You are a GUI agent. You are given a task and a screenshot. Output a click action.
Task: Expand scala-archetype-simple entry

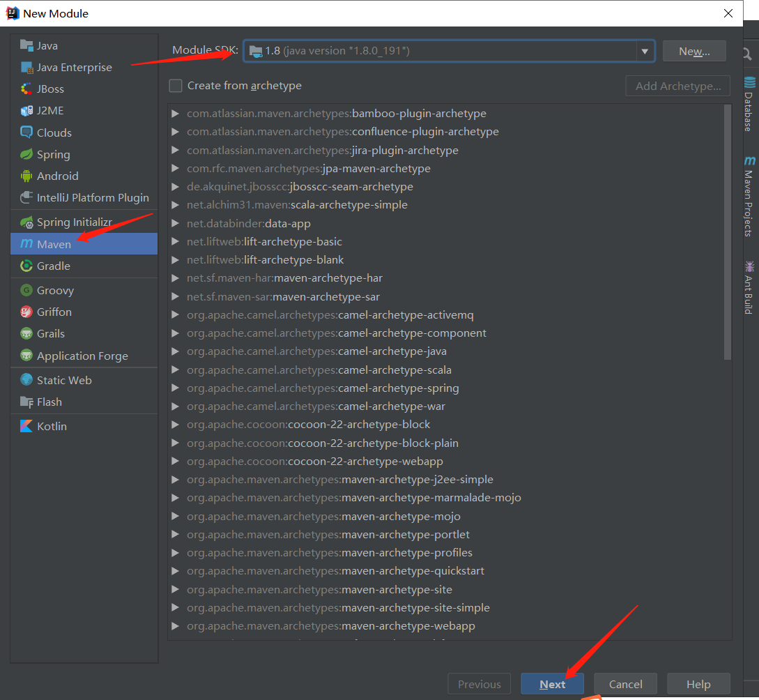[175, 205]
